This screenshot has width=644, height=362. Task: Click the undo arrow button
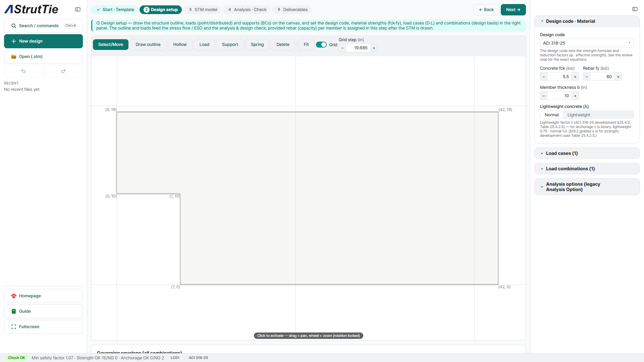[23, 71]
